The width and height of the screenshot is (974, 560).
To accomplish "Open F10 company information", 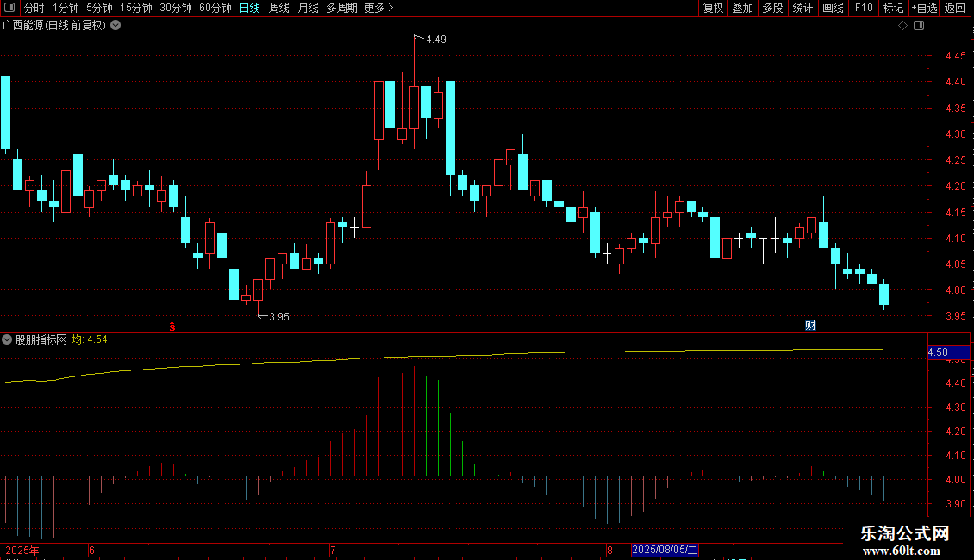I will point(864,8).
